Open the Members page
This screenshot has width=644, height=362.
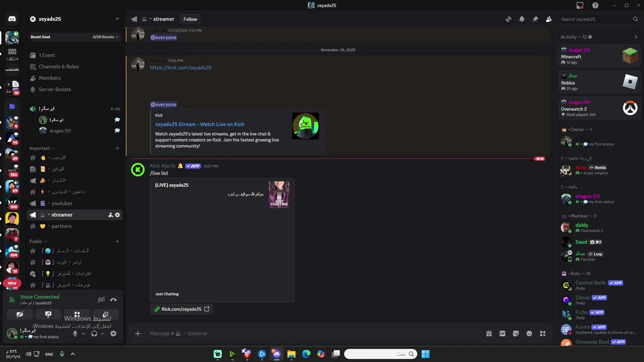[x=74, y=78]
